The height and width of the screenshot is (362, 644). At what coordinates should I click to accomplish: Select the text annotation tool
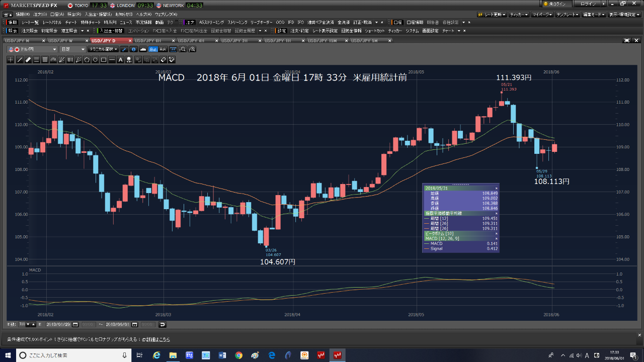tap(121, 60)
